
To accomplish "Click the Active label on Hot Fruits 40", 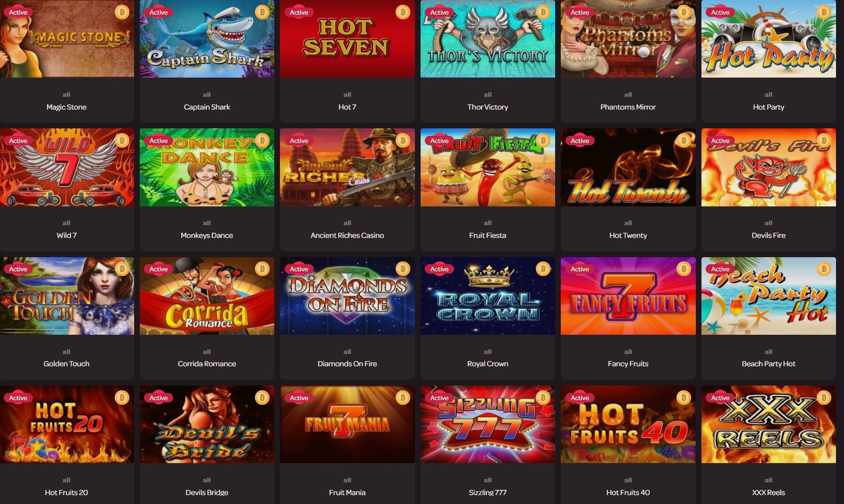I will pyautogui.click(x=580, y=398).
